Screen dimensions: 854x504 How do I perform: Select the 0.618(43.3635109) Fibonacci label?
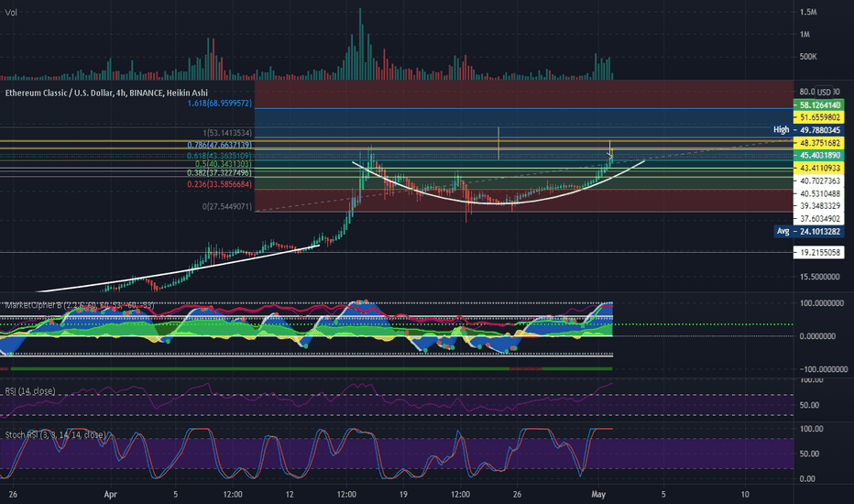(220, 155)
